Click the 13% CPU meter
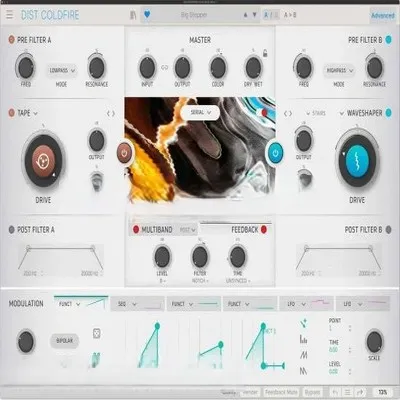This screenshot has height=400, width=400. tap(382, 392)
